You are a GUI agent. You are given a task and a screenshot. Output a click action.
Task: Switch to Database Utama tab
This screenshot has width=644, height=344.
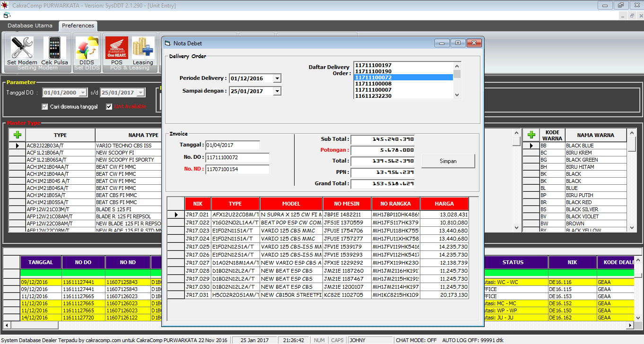coord(30,26)
